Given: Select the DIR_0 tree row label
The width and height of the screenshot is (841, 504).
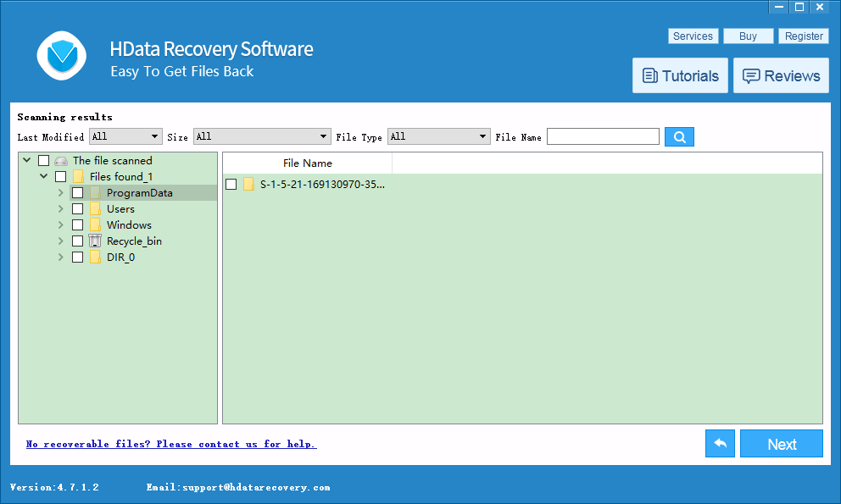Looking at the screenshot, I should [120, 257].
